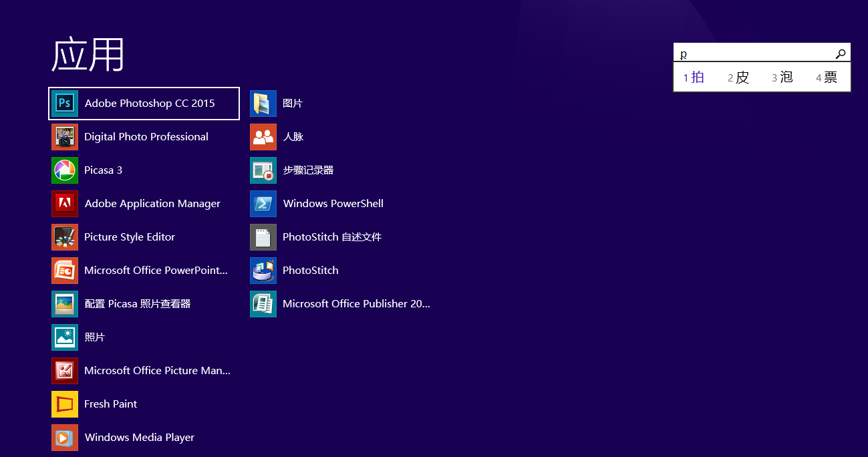The height and width of the screenshot is (457, 868).
Task: Click the "配置 Picasa 照片查看器" label
Action: point(138,304)
